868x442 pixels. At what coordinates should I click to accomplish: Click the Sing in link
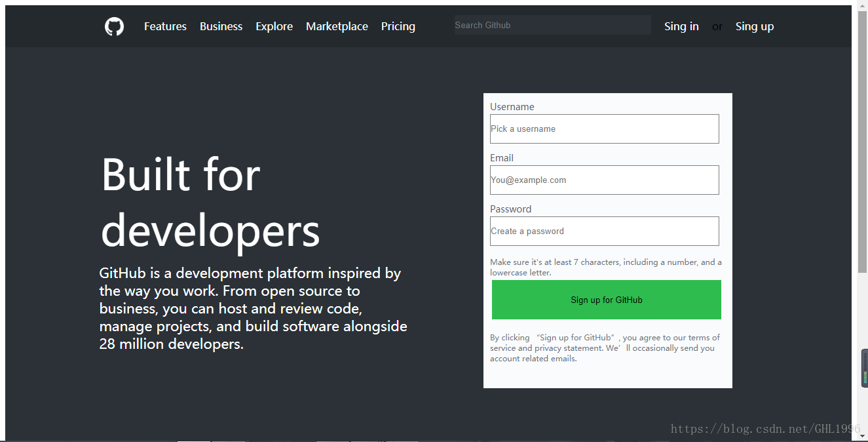coord(681,26)
